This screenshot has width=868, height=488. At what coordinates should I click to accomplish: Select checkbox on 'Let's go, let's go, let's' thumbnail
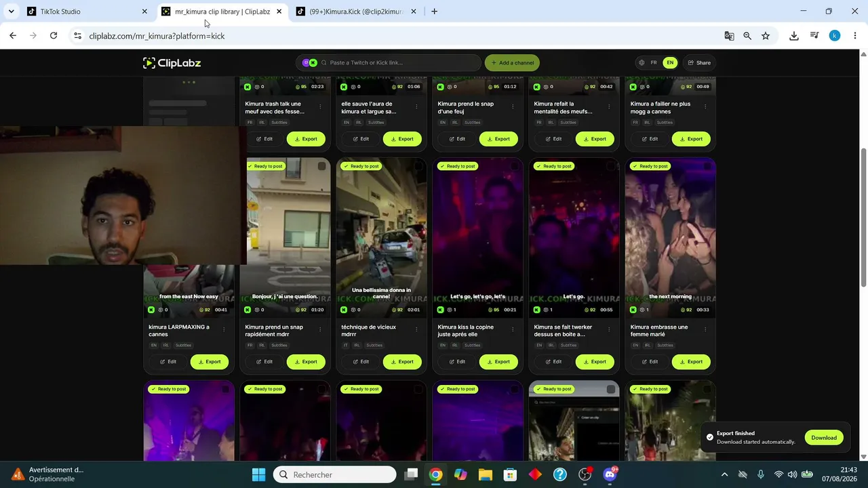coord(514,166)
